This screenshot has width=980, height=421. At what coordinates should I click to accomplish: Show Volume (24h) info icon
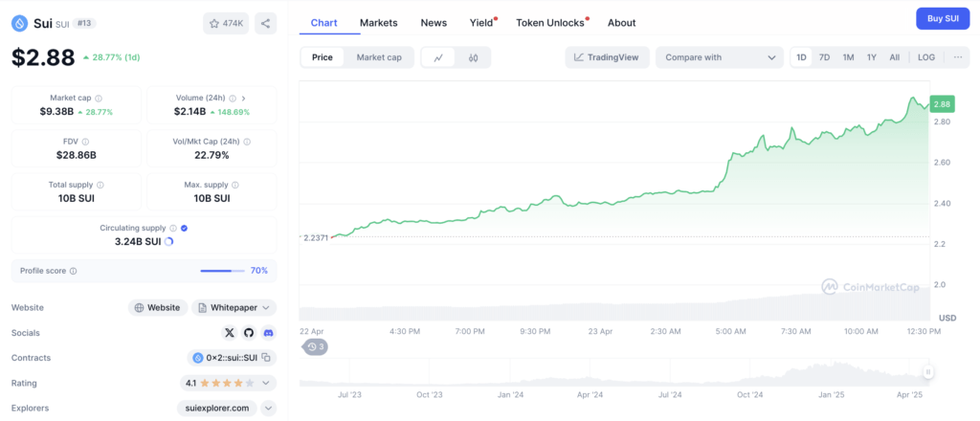tap(233, 98)
